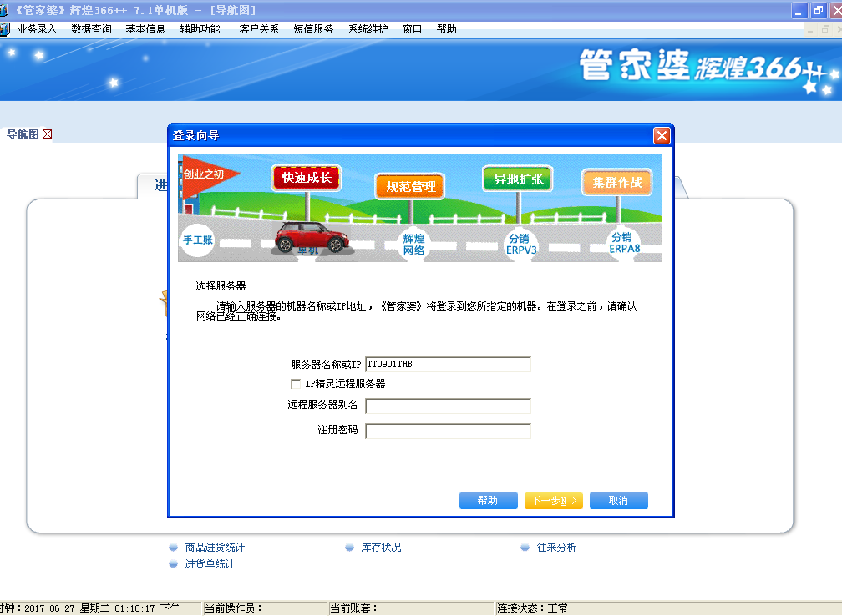This screenshot has height=616, width=842.
Task: Open the 进货单统计 link
Action: point(210,564)
